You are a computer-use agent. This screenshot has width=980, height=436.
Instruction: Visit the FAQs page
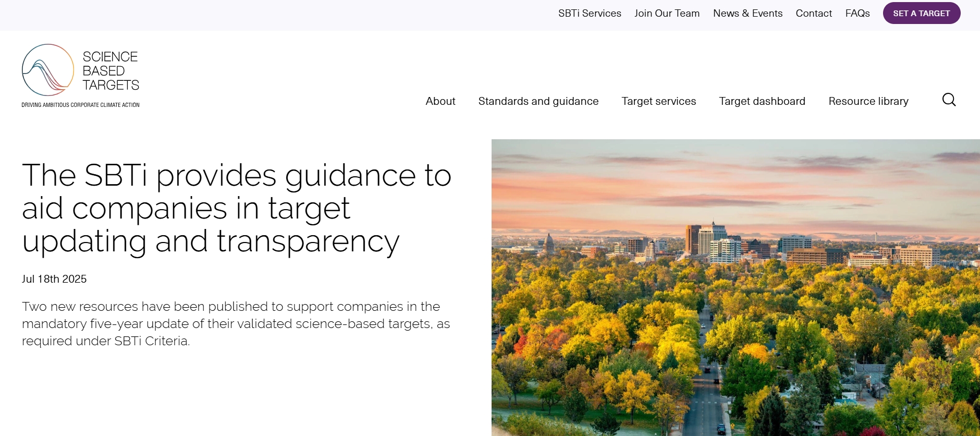coord(857,14)
